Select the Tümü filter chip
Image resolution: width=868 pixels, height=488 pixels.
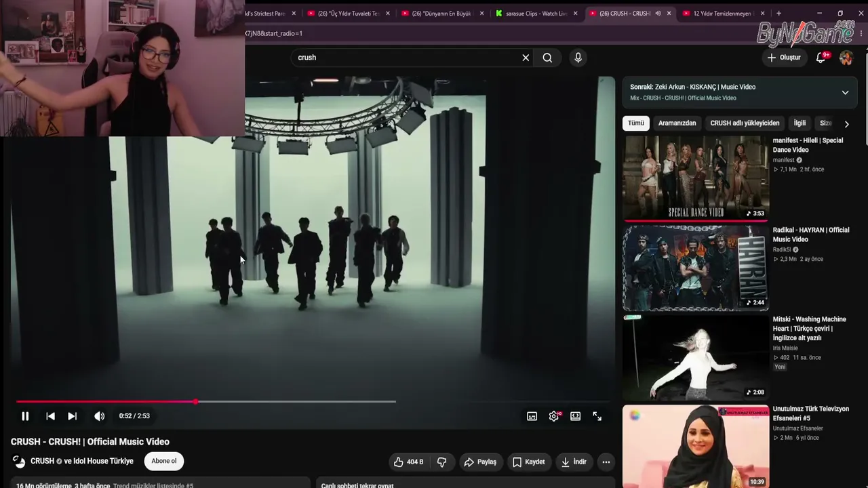[636, 123]
